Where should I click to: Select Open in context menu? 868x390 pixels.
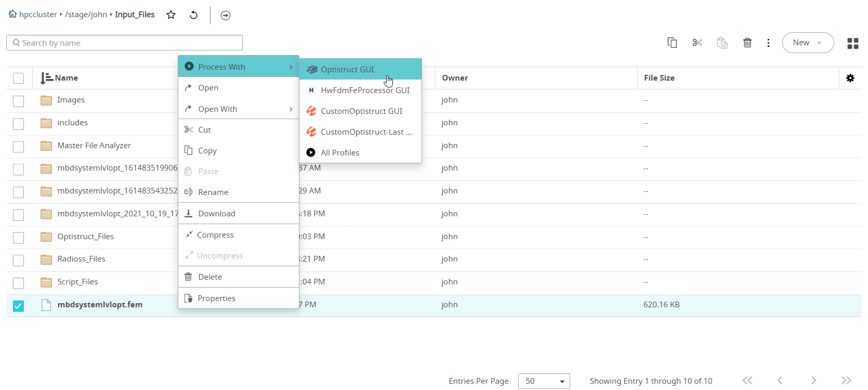(x=239, y=87)
